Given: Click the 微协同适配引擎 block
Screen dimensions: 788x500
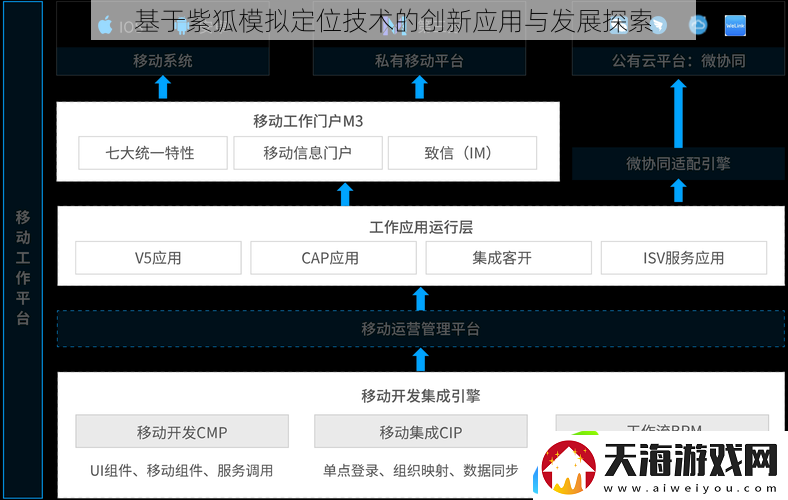Looking at the screenshot, I should coord(678,163).
